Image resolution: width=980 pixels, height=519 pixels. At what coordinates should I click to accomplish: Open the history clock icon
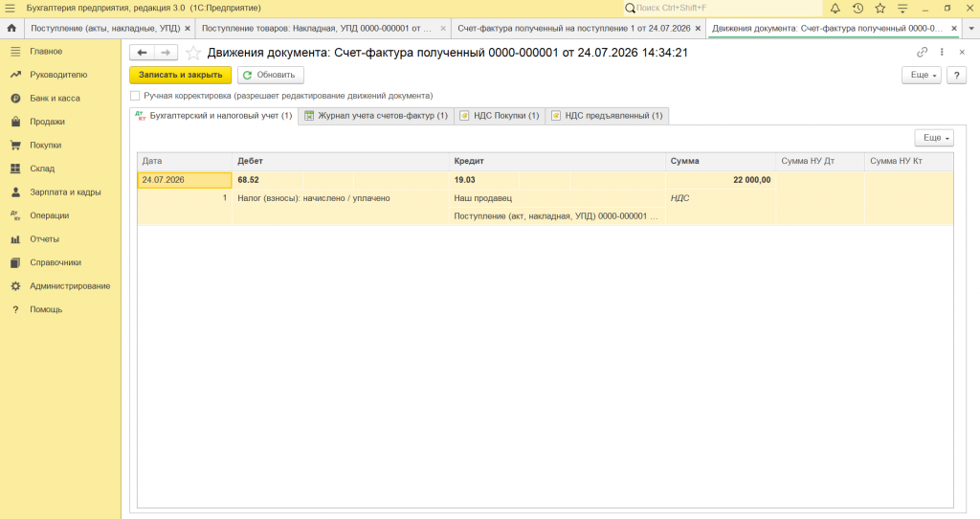click(857, 8)
